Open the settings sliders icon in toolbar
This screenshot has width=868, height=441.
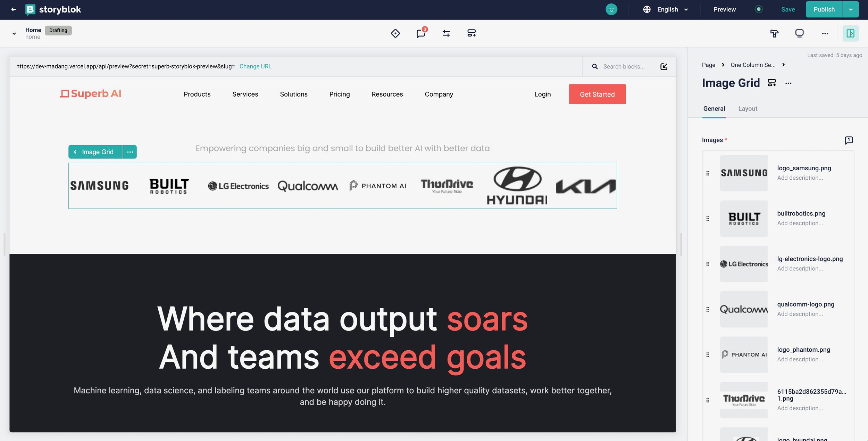click(x=446, y=33)
